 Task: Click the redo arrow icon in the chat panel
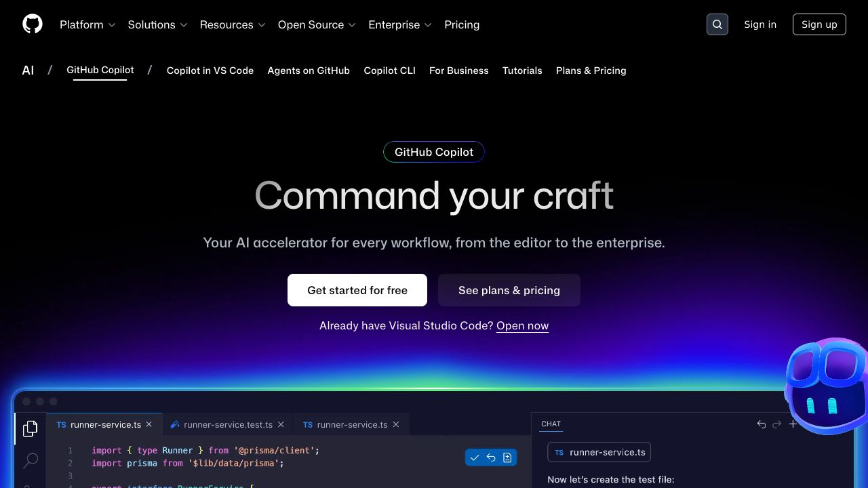click(x=776, y=424)
